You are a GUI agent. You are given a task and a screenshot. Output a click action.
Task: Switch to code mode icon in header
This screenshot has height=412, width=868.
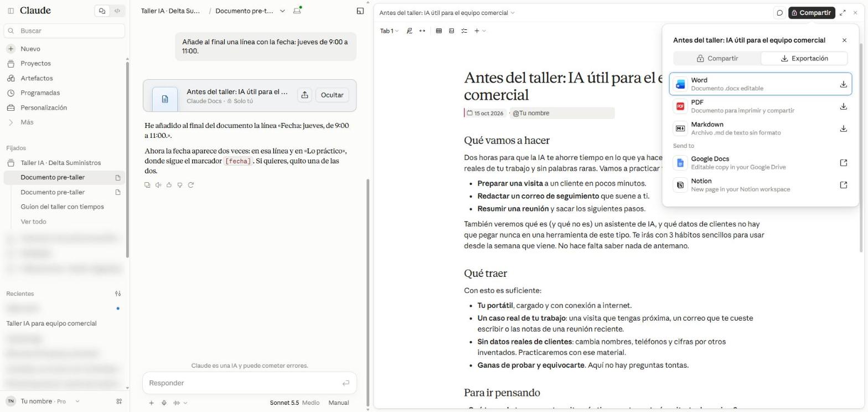117,11
